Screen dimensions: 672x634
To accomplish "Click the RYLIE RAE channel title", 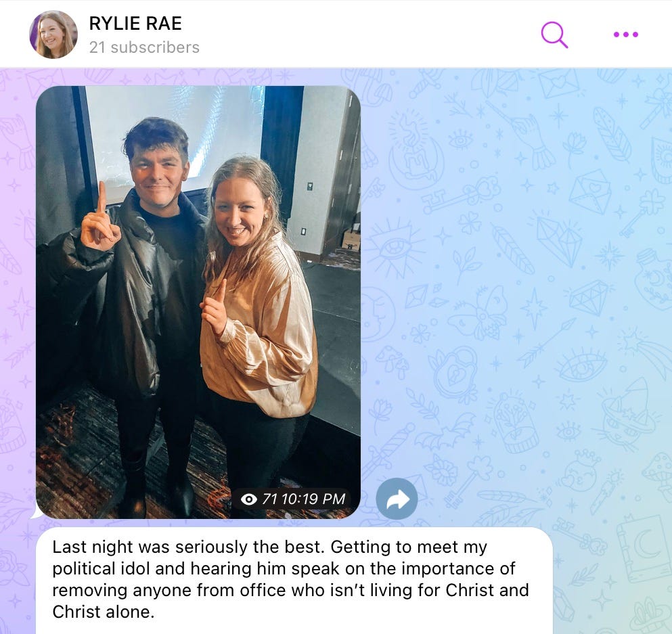I will click(x=135, y=23).
